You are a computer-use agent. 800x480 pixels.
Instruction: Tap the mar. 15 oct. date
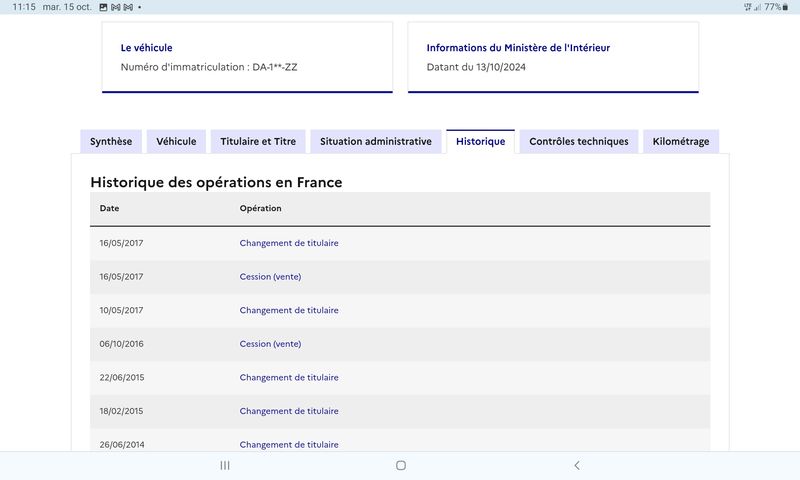pos(67,7)
